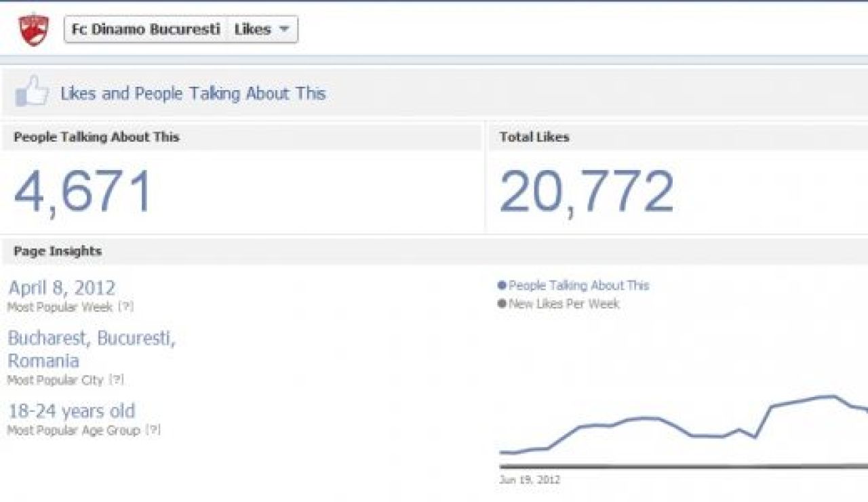
Task: Open the help marker beside Most Popular City
Action: point(117,380)
